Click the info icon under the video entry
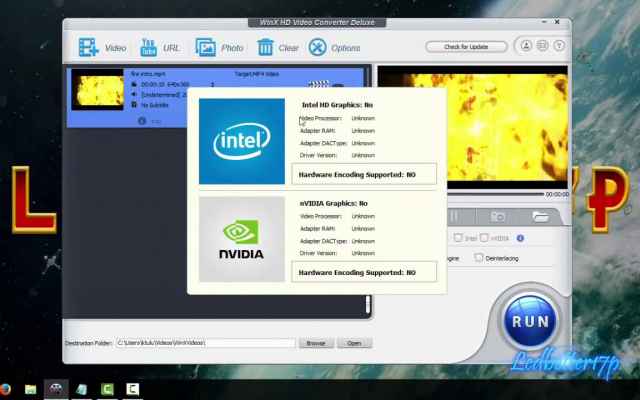 coord(142,121)
